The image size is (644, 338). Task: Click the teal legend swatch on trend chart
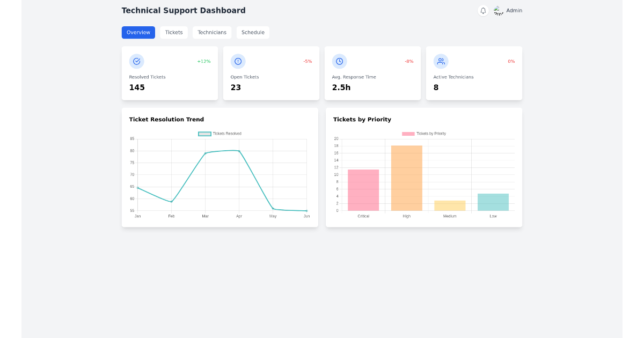tap(204, 134)
